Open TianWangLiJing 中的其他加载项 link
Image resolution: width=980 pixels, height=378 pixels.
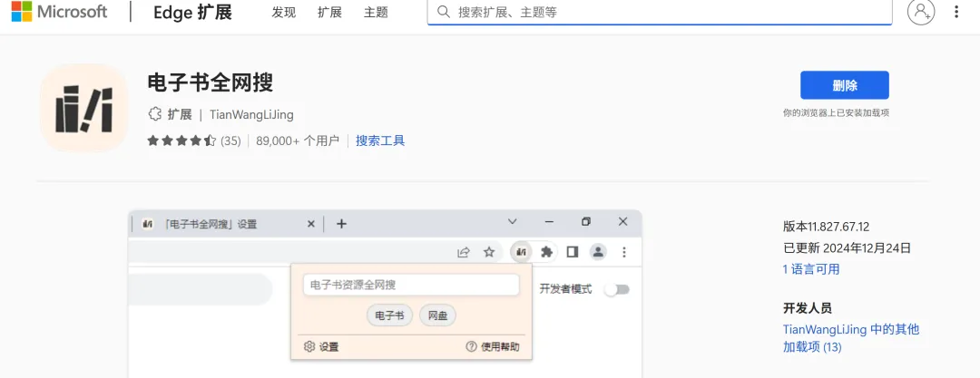[x=851, y=338]
